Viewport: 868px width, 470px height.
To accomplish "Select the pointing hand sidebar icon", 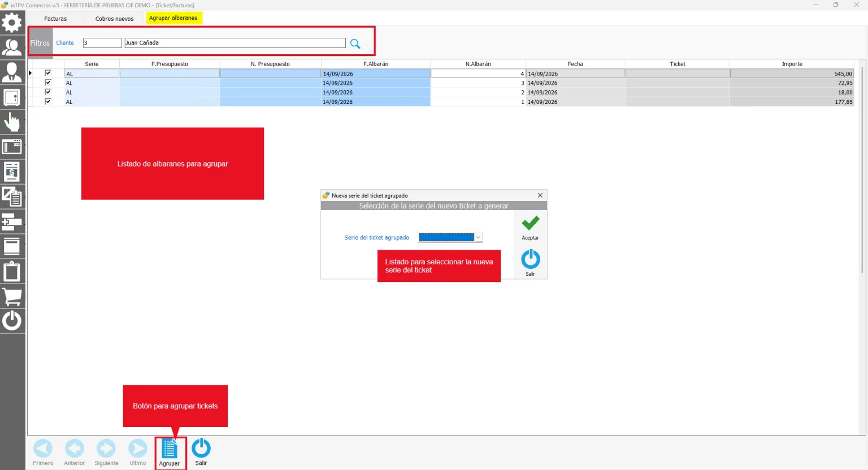I will point(12,122).
